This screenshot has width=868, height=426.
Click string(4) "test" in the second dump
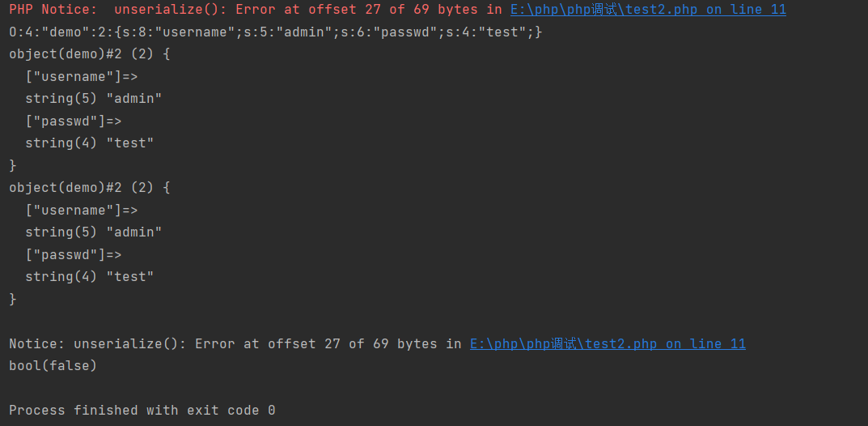point(90,276)
